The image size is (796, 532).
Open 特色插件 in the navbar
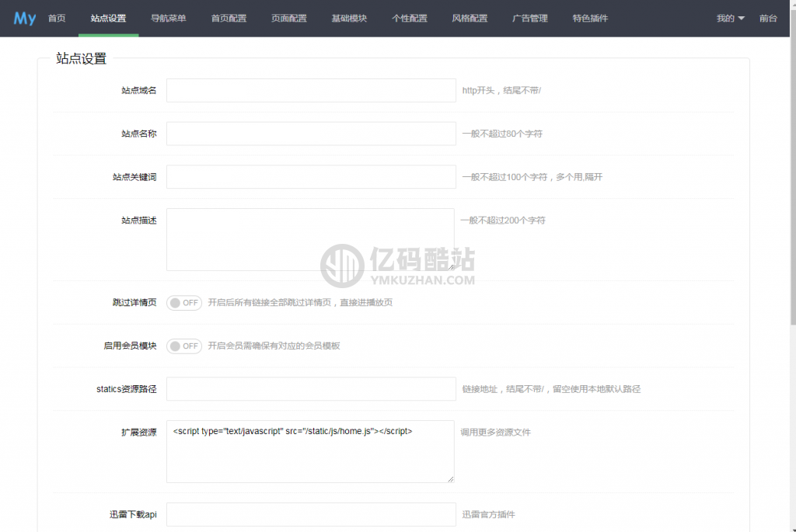(x=591, y=19)
